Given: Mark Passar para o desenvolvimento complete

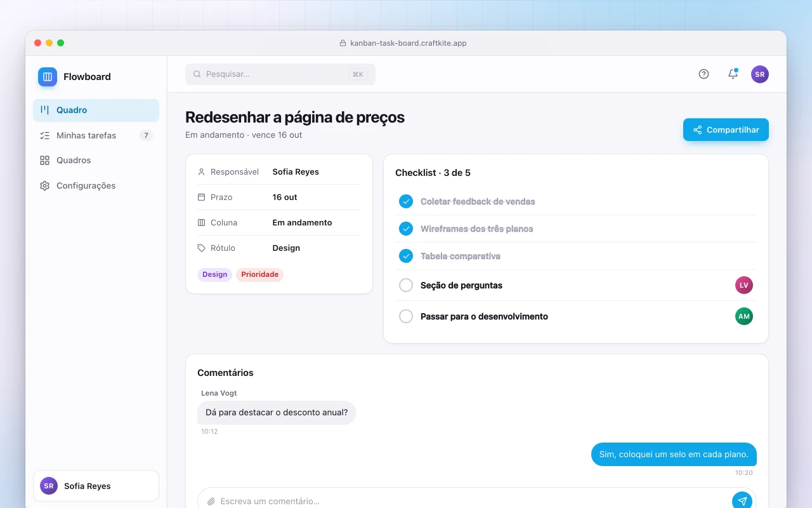Looking at the screenshot, I should pyautogui.click(x=406, y=316).
